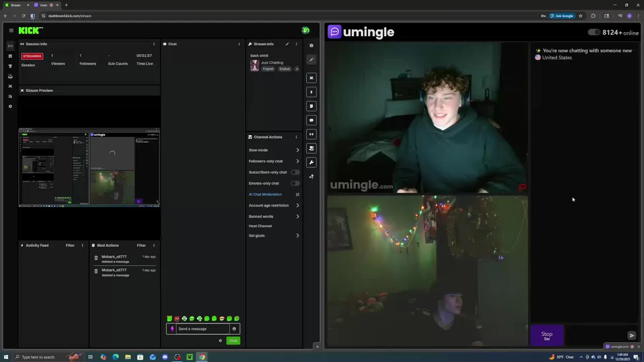Click the Send a message input field
The height and width of the screenshot is (362, 644).
tap(203, 329)
